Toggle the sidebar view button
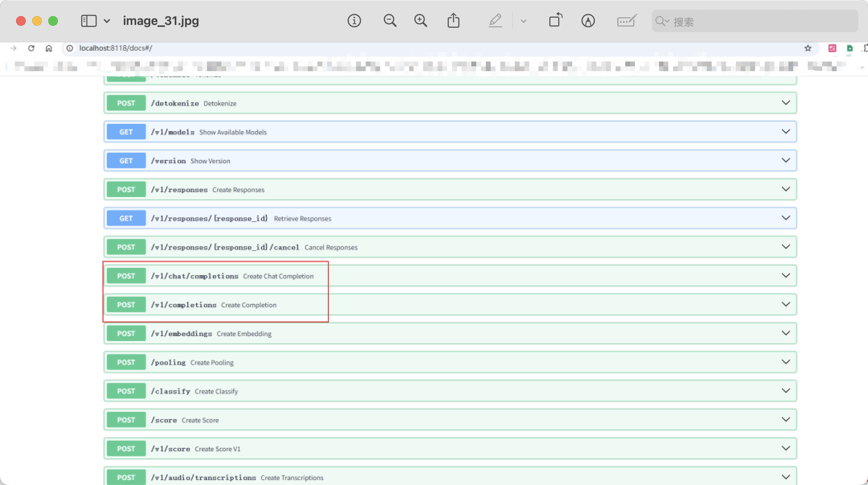 [x=89, y=21]
